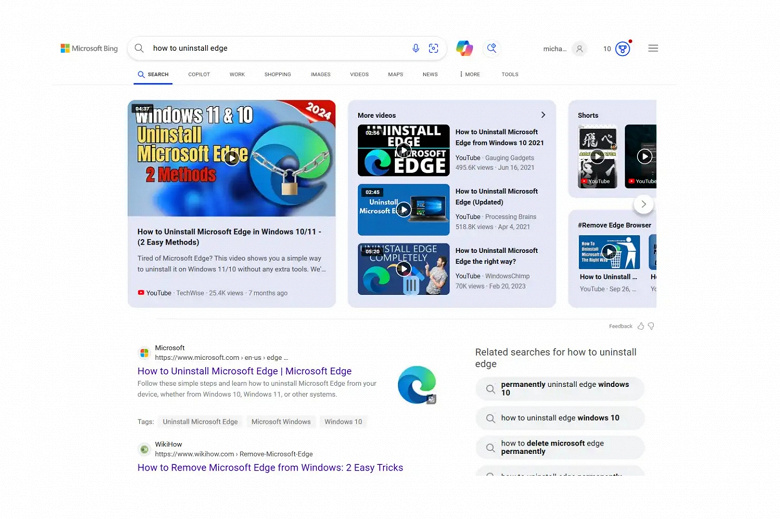Open the Copilot colorful icon
780x519 pixels.
(x=465, y=48)
